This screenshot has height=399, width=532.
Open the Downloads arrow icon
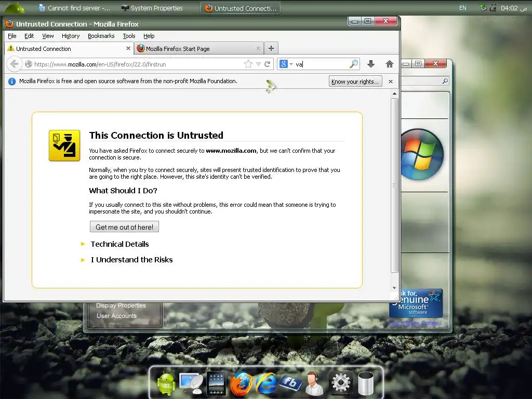pos(371,64)
